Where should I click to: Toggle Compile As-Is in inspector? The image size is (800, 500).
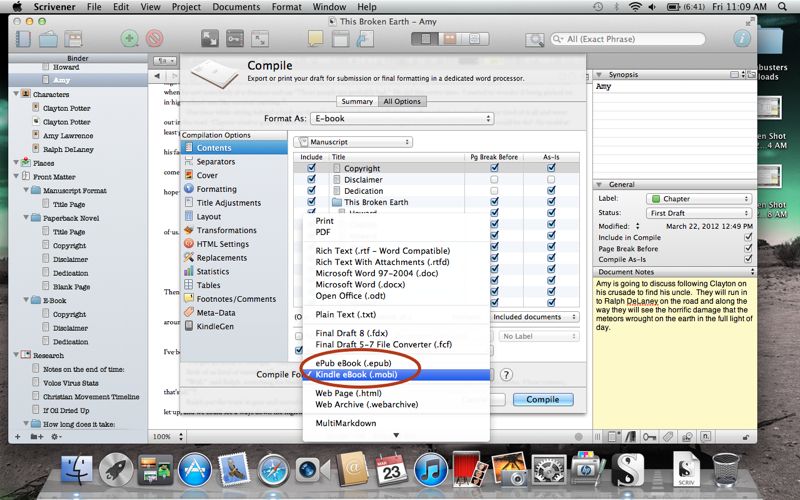tap(748, 259)
